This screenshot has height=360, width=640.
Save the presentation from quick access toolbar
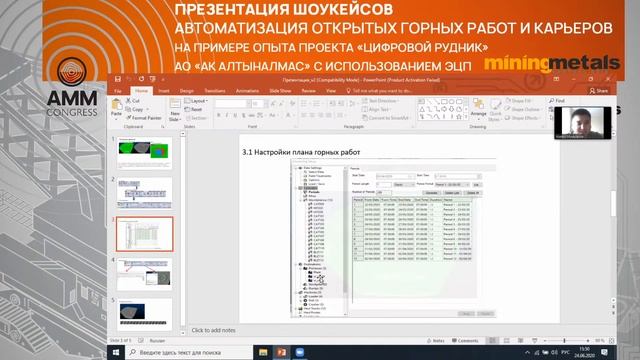pos(118,79)
